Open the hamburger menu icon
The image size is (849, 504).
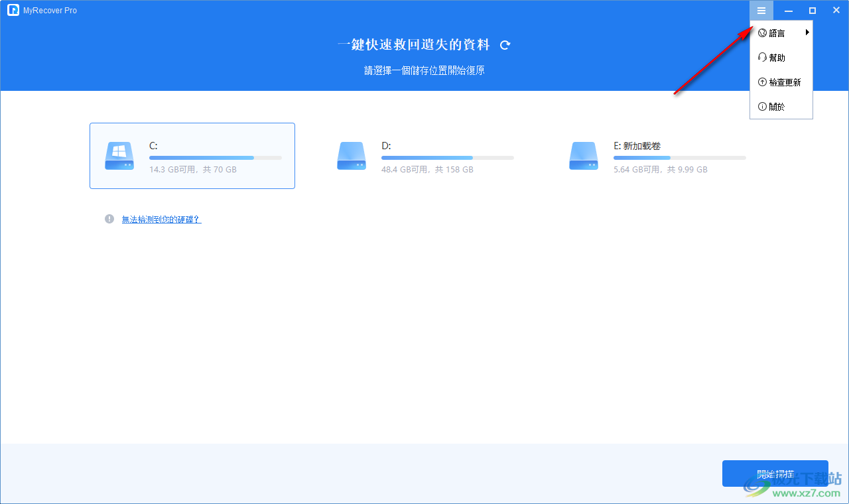click(761, 10)
